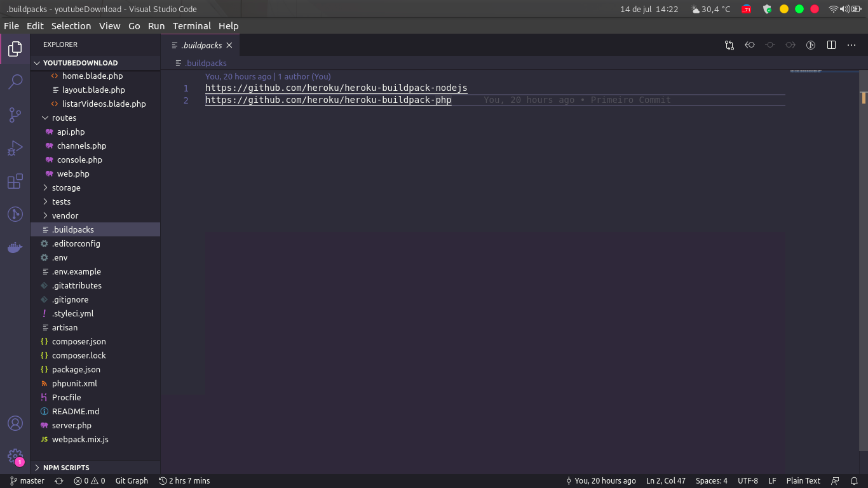Viewport: 868px width, 488px height.
Task: Change end of line sequence LF
Action: click(772, 481)
